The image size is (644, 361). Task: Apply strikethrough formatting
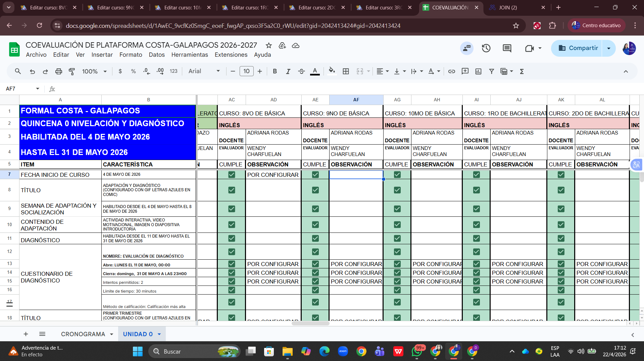(301, 71)
